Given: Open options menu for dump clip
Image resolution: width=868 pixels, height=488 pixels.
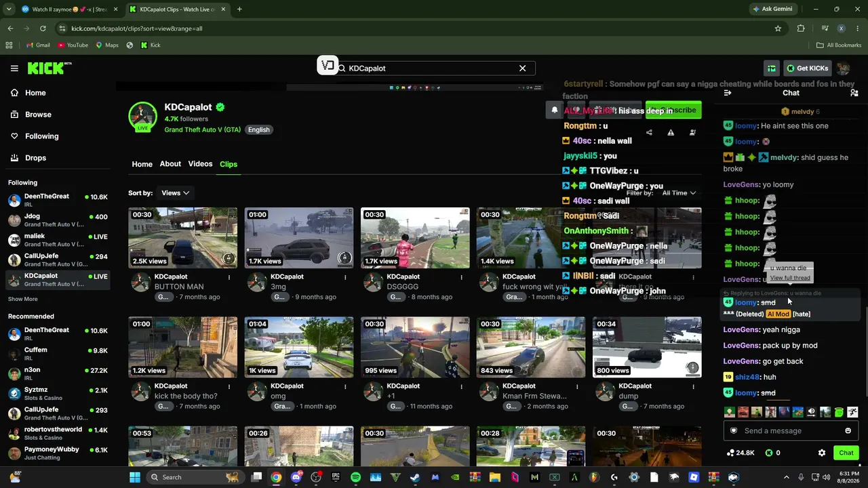Looking at the screenshot, I should pos(693,386).
